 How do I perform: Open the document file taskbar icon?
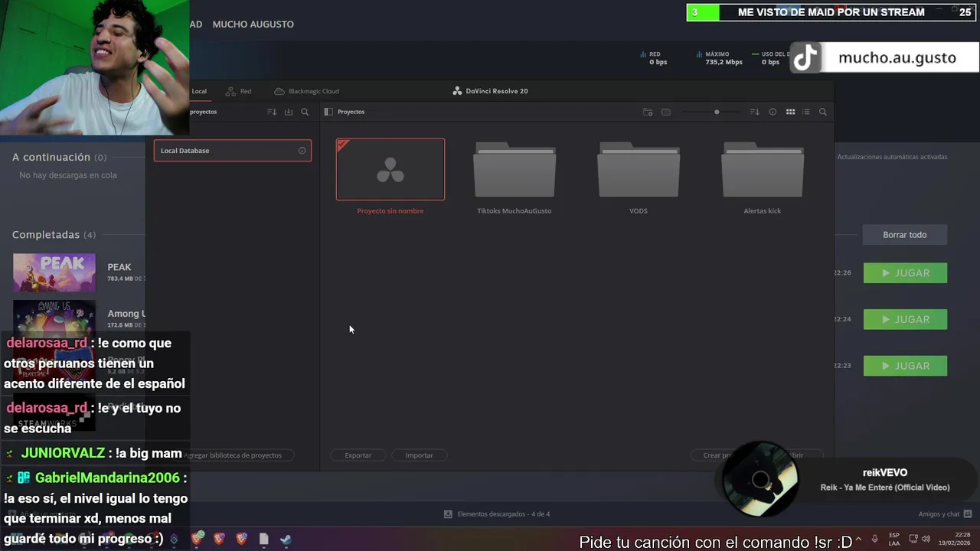[x=263, y=540]
